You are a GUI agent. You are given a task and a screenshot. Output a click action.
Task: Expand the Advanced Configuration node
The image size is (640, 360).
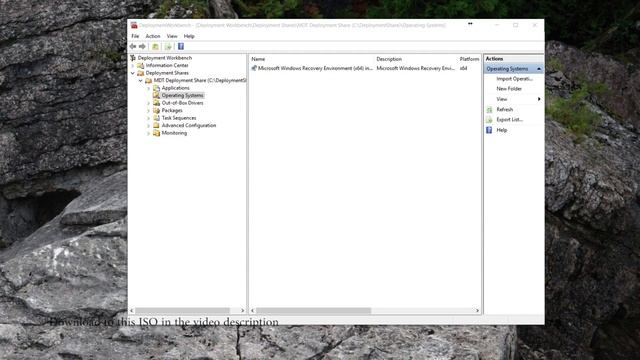pyautogui.click(x=149, y=126)
